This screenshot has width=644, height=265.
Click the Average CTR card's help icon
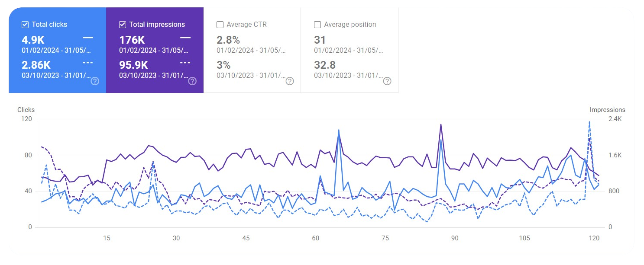click(x=290, y=81)
